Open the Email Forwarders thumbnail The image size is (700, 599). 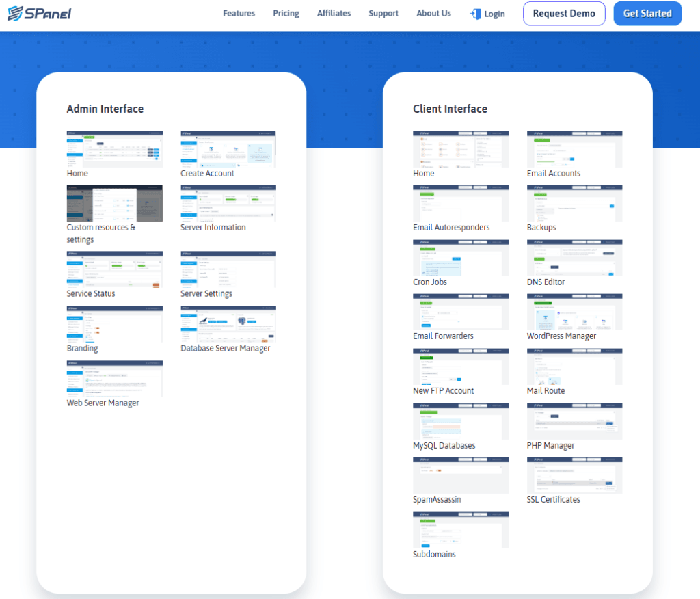pos(461,312)
